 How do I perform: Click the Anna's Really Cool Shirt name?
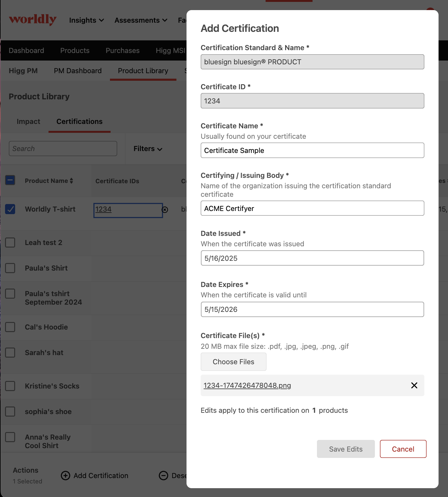(x=48, y=441)
